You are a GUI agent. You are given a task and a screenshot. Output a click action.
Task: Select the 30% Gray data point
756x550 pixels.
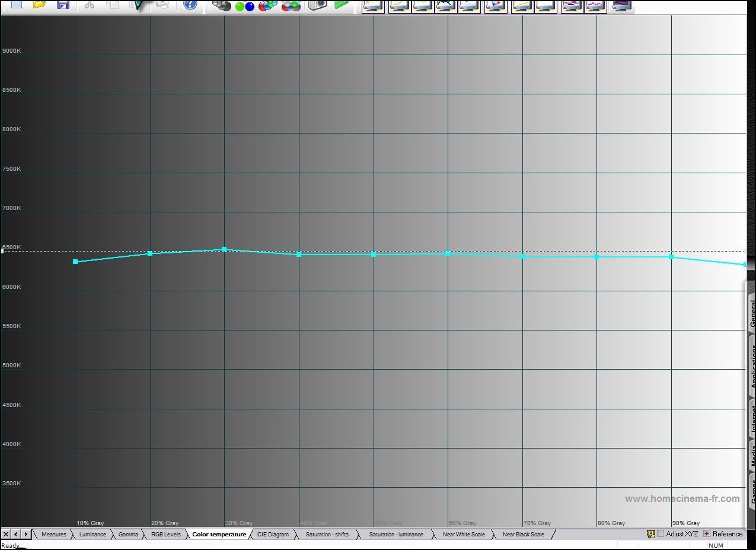click(224, 249)
